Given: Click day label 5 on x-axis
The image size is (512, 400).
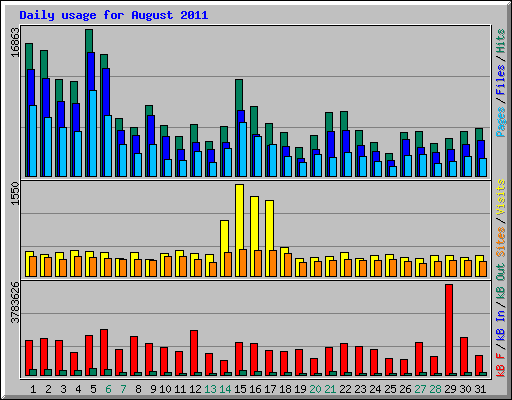Looking at the screenshot, I should 93,389.
